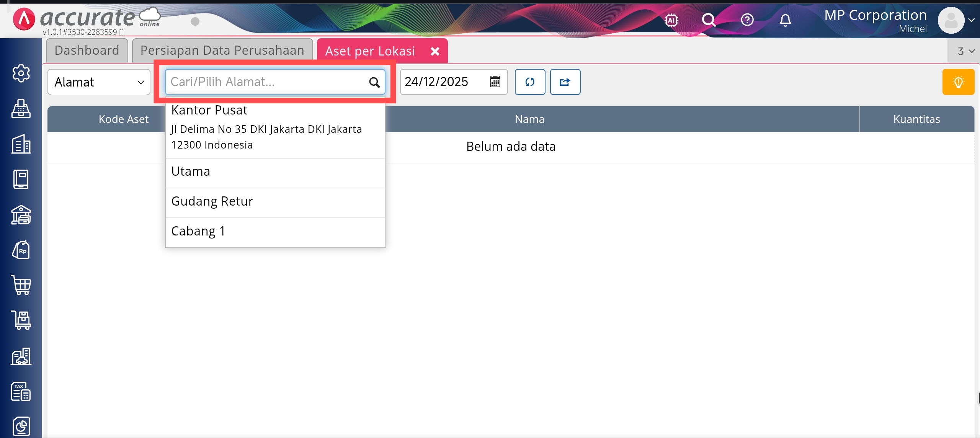Open the notifications bell
This screenshot has width=980, height=438.
785,20
